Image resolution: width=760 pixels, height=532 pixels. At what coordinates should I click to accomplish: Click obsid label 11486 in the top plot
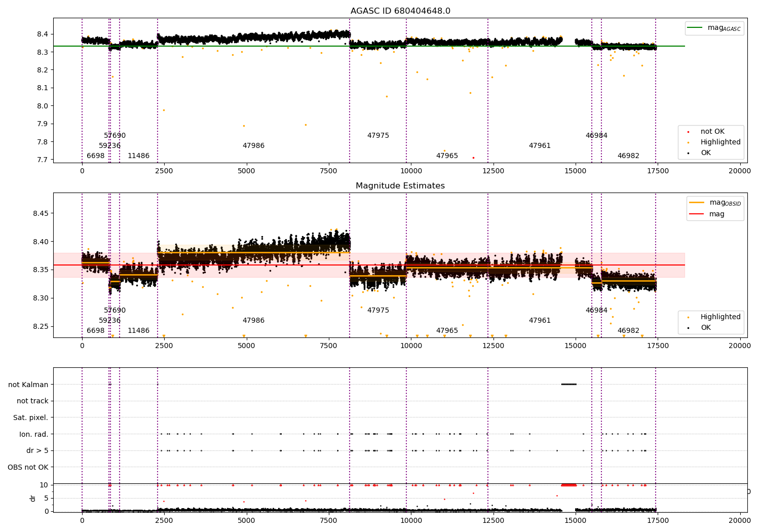(x=139, y=156)
